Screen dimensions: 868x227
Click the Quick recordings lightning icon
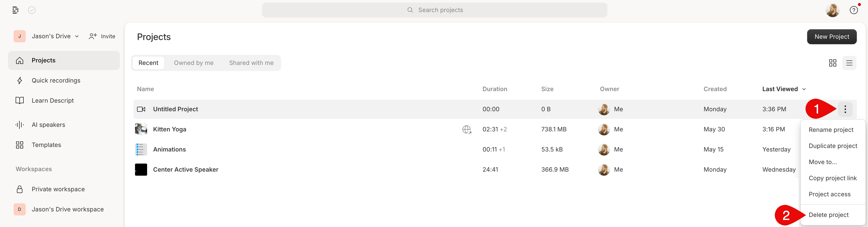click(20, 81)
